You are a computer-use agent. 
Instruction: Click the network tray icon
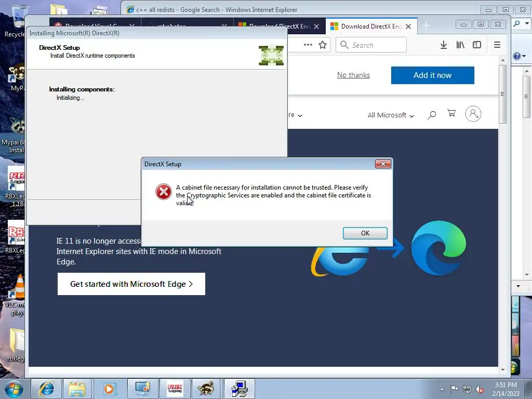click(x=467, y=390)
